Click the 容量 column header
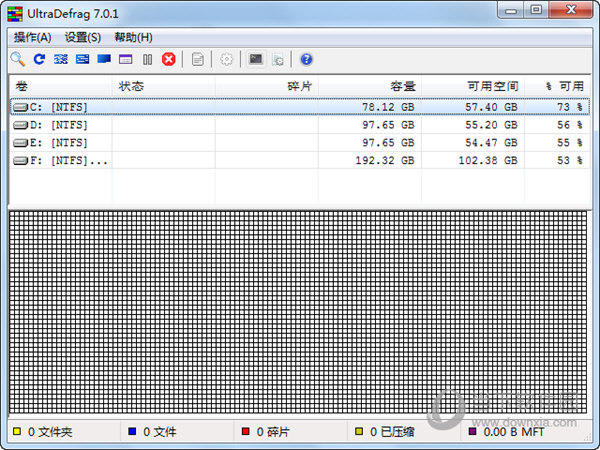The width and height of the screenshot is (600, 450). pyautogui.click(x=370, y=86)
